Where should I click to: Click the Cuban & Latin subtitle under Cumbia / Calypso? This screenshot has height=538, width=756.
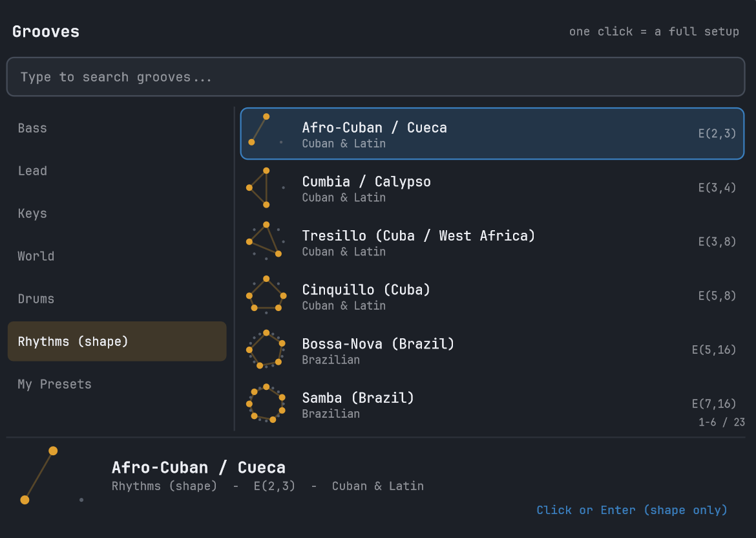[344, 197]
